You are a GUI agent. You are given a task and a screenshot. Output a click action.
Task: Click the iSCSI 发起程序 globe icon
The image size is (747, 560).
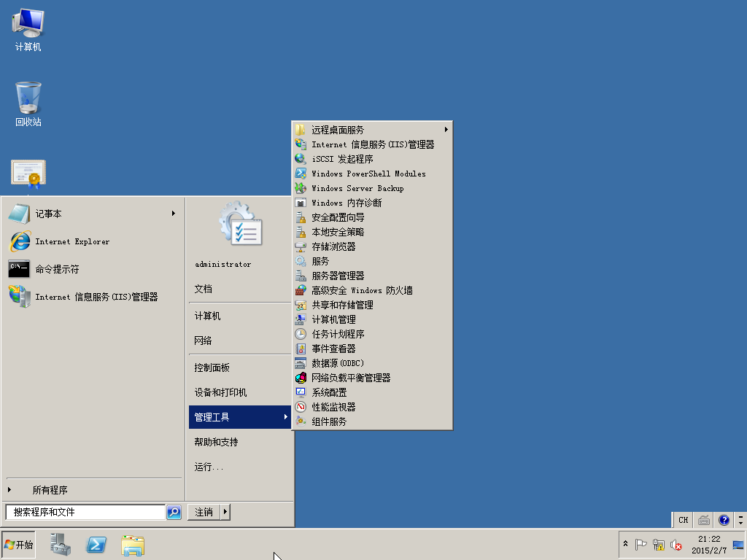click(300, 158)
